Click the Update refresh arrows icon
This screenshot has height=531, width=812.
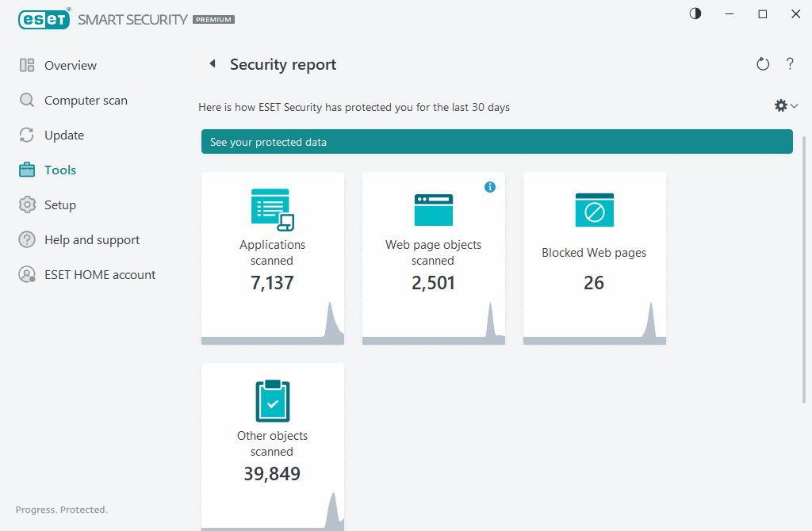coord(27,136)
